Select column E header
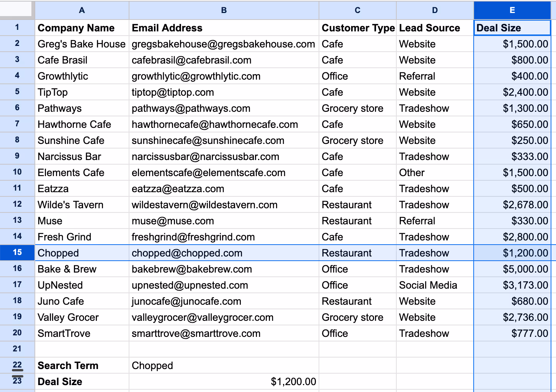The image size is (556, 392). click(x=512, y=10)
